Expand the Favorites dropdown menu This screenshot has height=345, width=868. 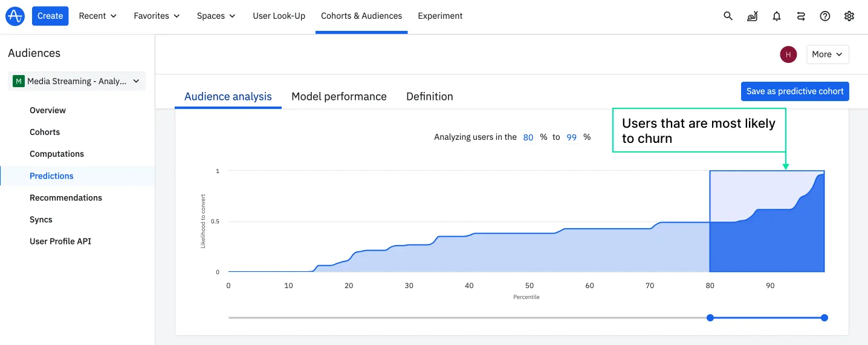pos(157,16)
